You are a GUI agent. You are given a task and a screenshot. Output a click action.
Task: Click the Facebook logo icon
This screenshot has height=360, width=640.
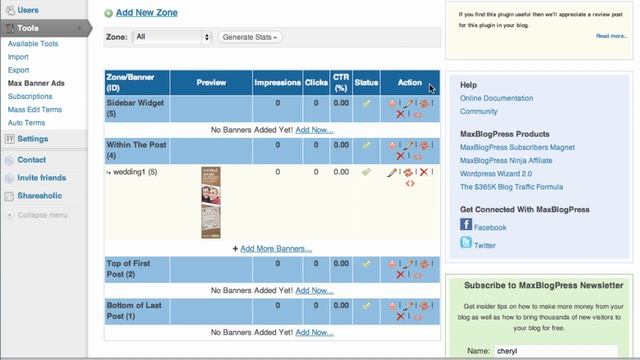click(x=466, y=224)
